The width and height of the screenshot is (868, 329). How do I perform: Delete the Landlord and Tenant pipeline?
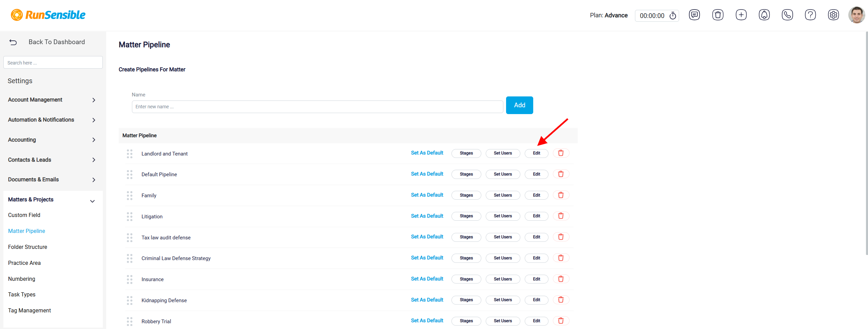[561, 153]
